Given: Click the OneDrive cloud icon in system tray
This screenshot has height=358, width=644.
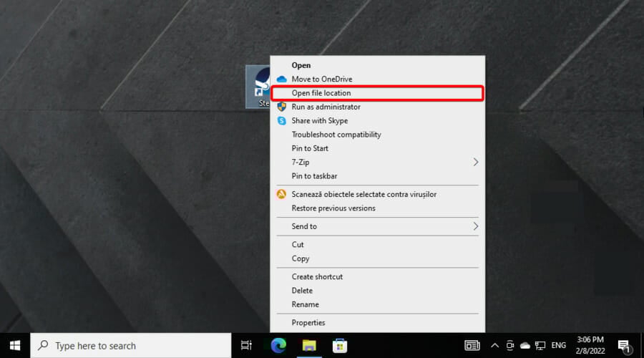Looking at the screenshot, I should 525,345.
